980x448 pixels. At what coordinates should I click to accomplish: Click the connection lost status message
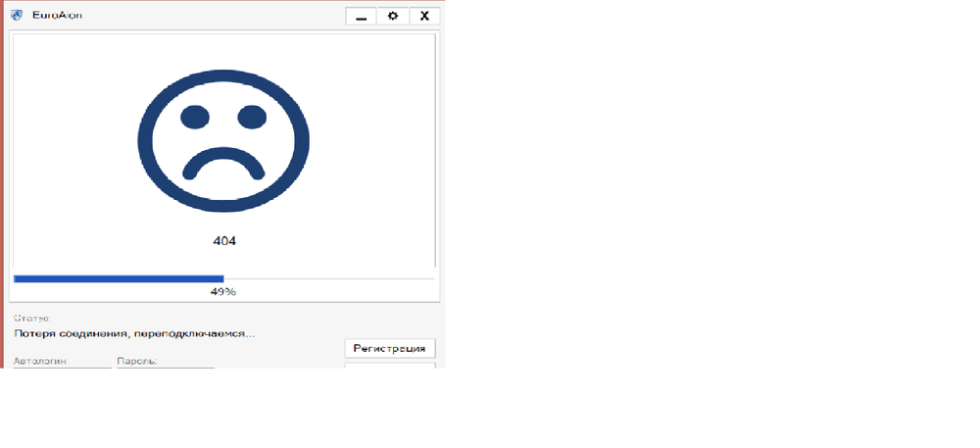pos(134,334)
